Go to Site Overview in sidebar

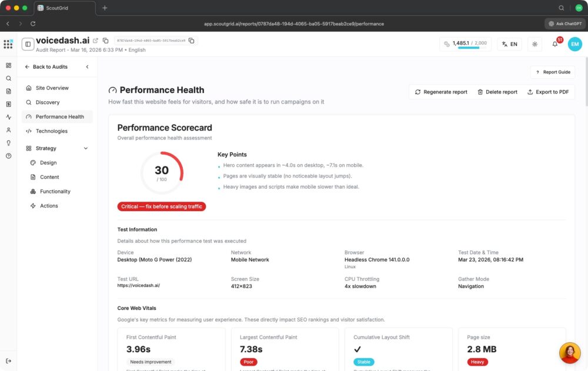coord(52,88)
